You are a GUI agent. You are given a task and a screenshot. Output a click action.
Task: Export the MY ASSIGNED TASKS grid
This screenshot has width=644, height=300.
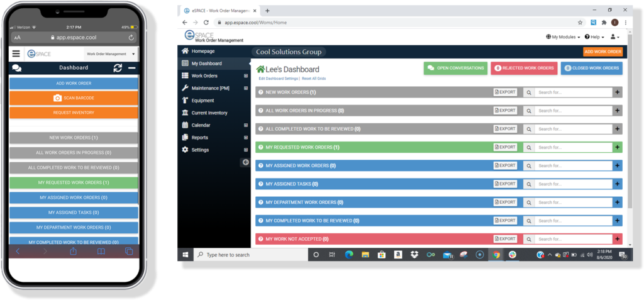(505, 184)
